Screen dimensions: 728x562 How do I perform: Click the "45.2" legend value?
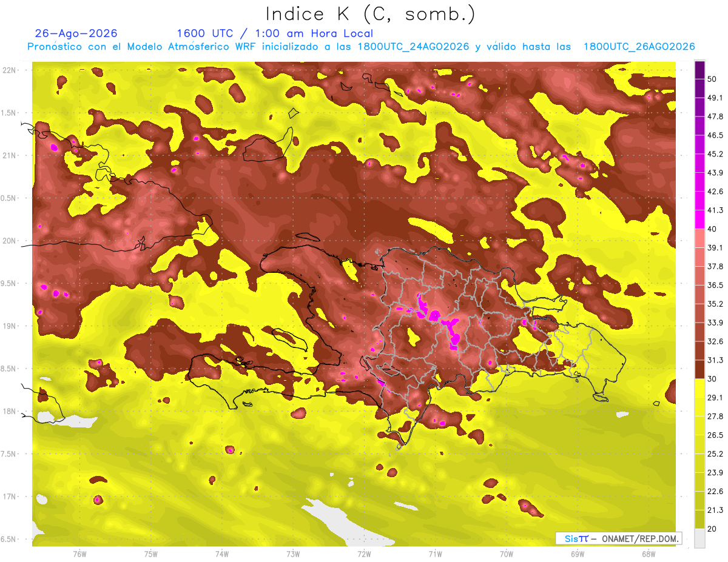click(x=715, y=154)
